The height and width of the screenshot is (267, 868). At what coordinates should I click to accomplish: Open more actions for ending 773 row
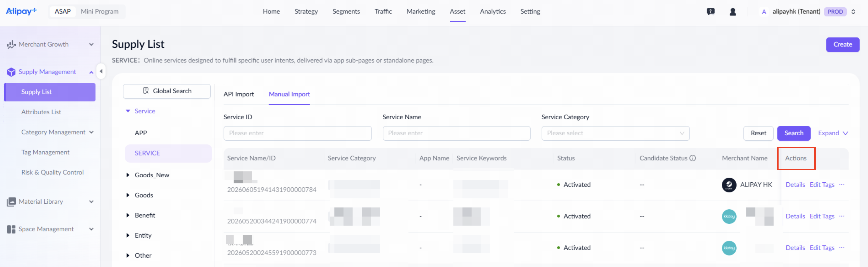click(842, 248)
